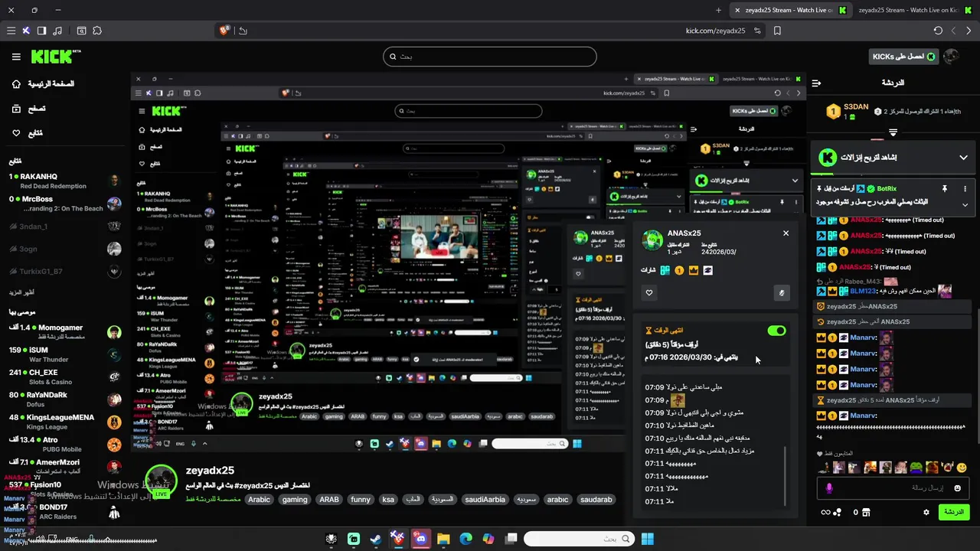Click the Brave shields icon in address bar
This screenshot has height=551, width=980.
tap(224, 31)
